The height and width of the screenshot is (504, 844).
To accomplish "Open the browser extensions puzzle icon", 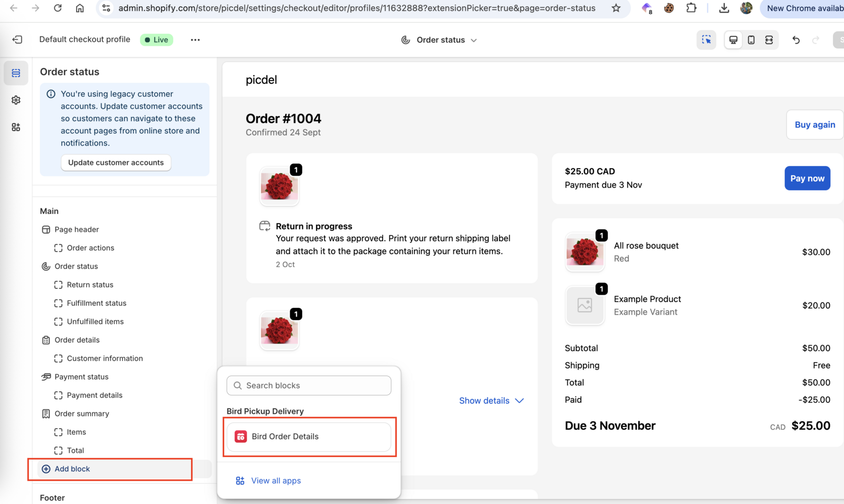I will click(x=691, y=8).
